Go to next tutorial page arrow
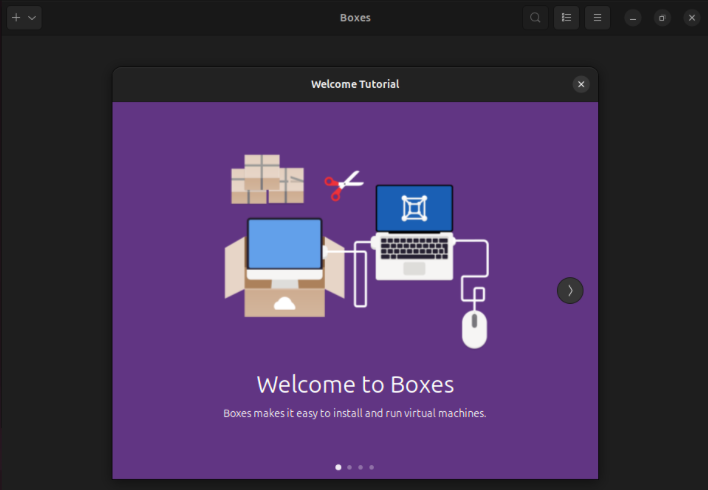The width and height of the screenshot is (708, 490). 570,290
